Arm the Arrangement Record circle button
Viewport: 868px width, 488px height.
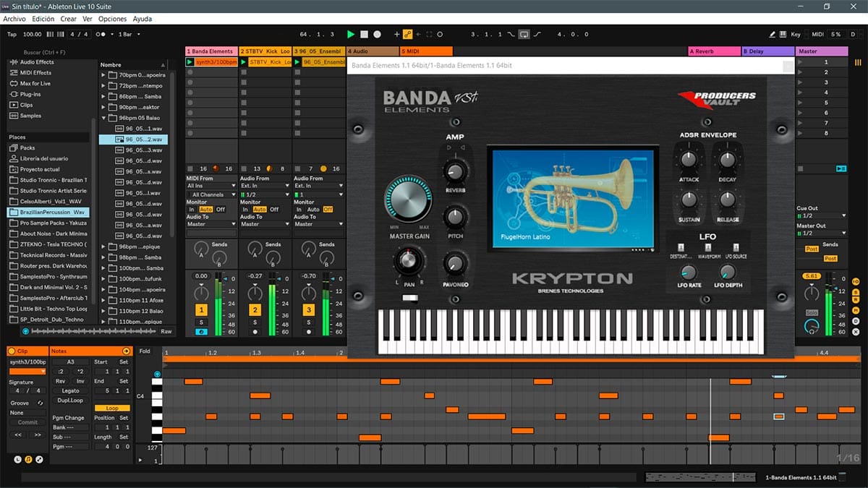tap(377, 34)
